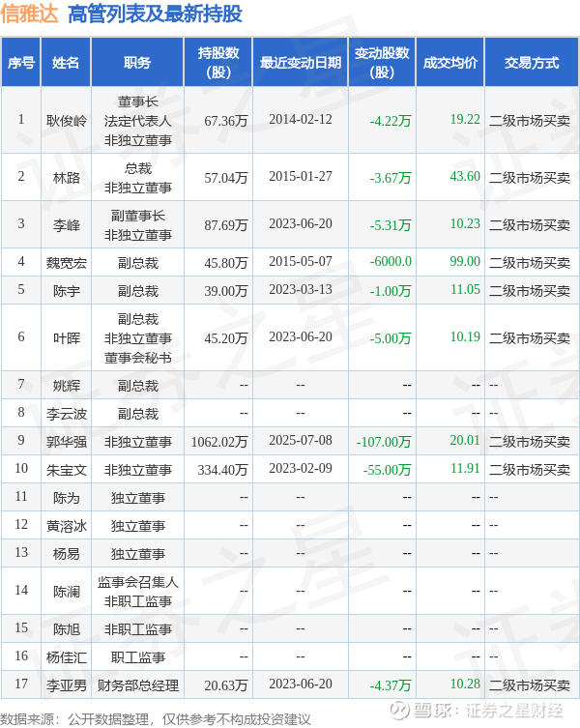Viewport: 580px width, 728px height.
Task: Click the holding value 45.20万
Action: (225, 338)
